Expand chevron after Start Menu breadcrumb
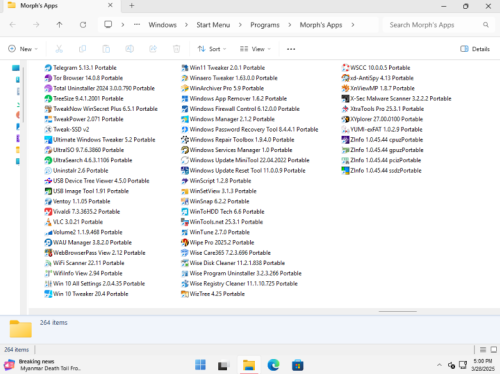 click(240, 25)
